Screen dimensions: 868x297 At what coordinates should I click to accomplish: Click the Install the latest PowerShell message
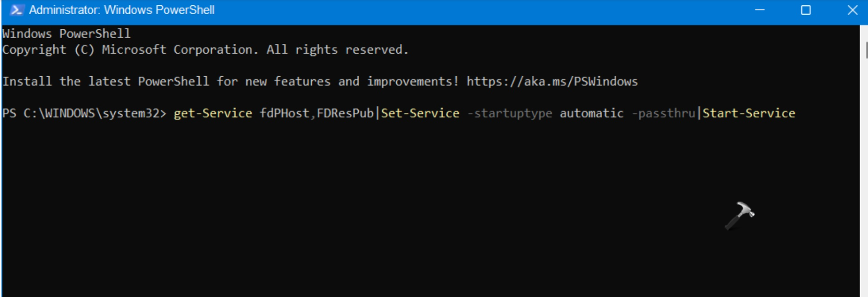(x=231, y=82)
